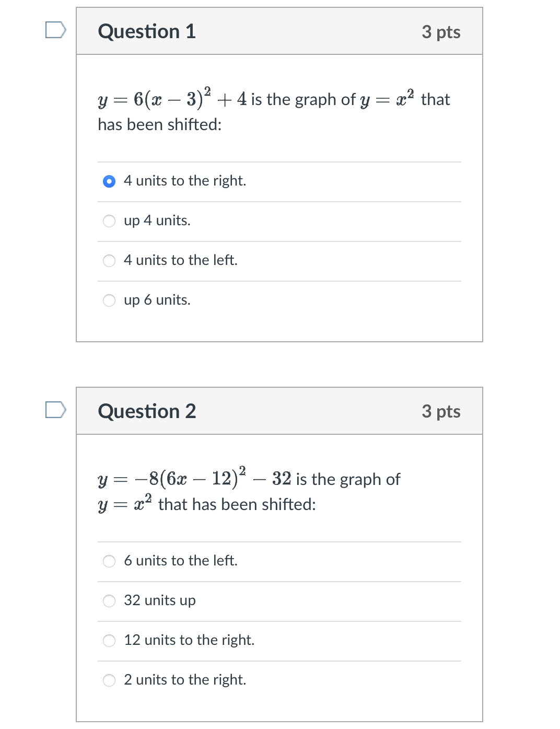This screenshot has width=560, height=729.
Task: Flag Question 1 with the flag icon
Action: pos(55,30)
